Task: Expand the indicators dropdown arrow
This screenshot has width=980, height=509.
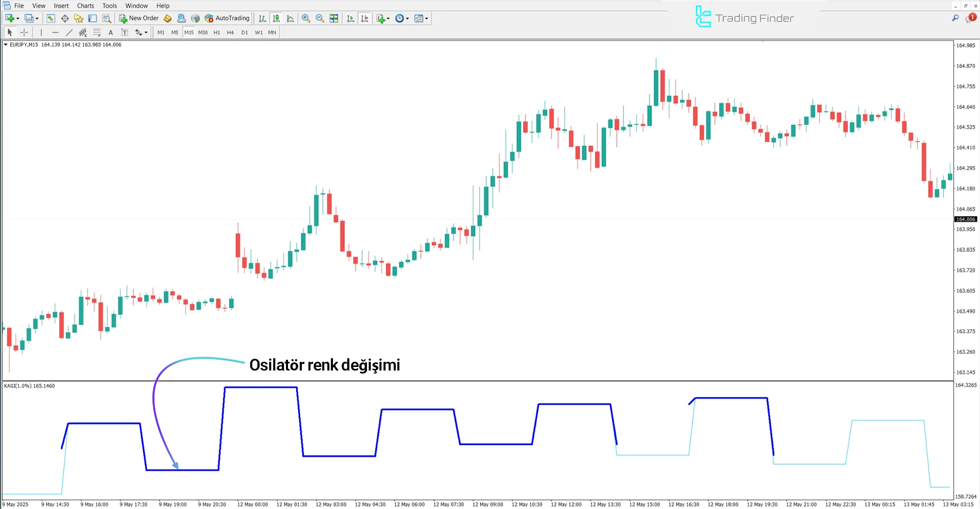Action: click(388, 18)
